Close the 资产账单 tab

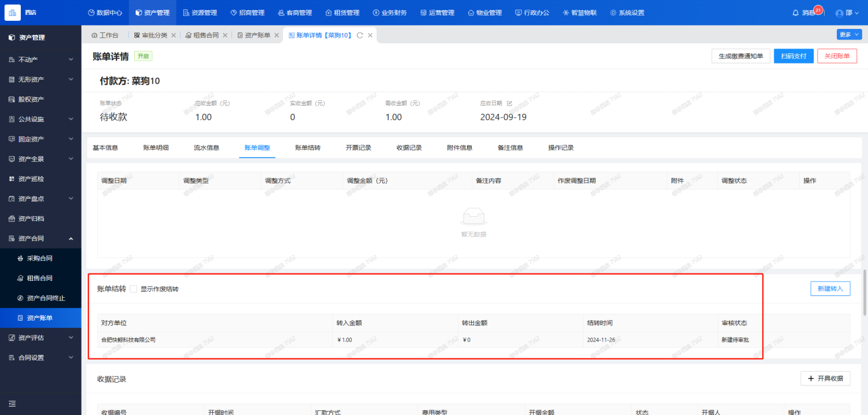276,35
